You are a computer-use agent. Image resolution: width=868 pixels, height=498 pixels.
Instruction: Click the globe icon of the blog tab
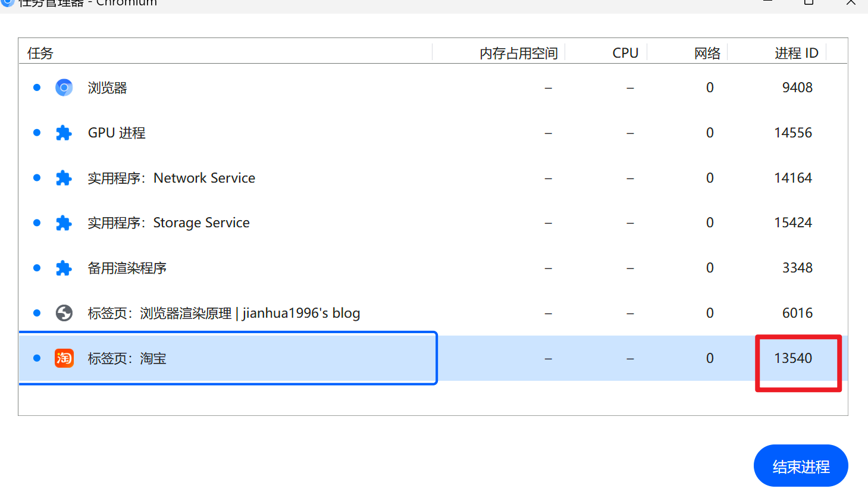coord(64,313)
